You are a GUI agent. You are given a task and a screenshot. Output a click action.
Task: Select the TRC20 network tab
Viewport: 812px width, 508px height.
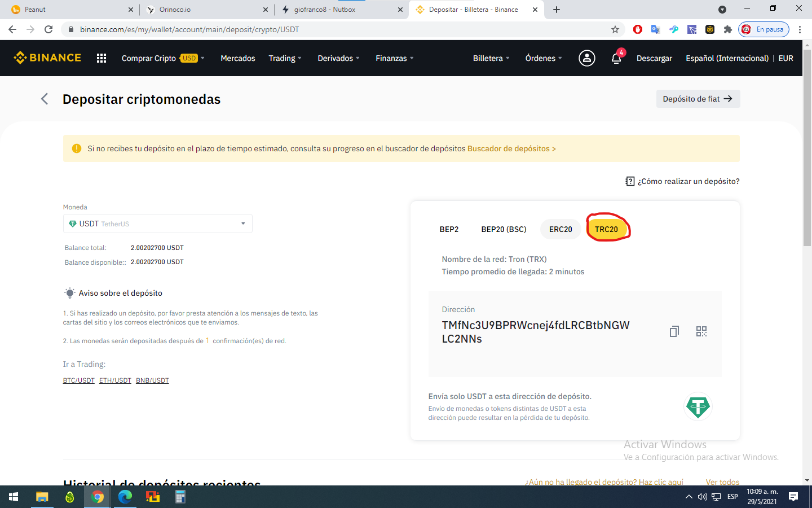607,229
